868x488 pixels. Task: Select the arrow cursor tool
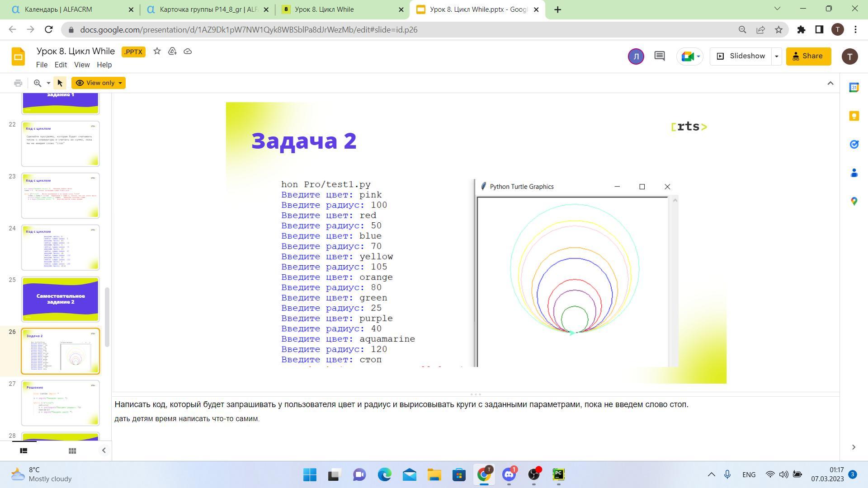coord(60,83)
